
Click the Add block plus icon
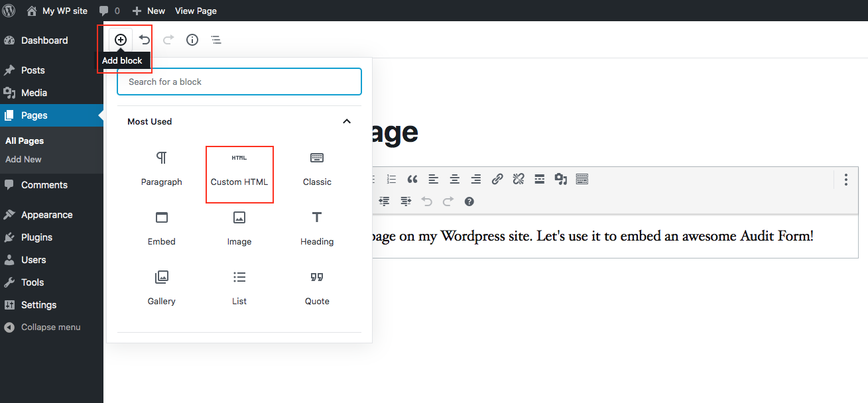click(x=121, y=40)
